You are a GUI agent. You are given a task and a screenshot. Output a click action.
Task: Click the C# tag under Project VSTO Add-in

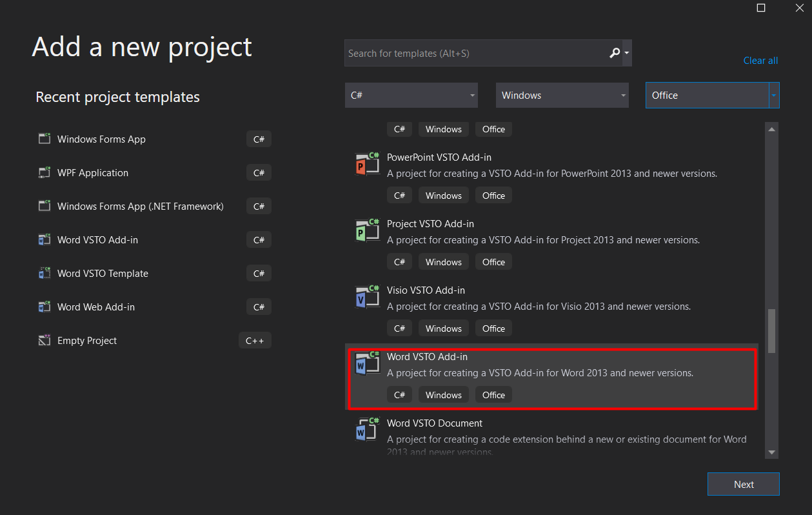pyautogui.click(x=399, y=262)
